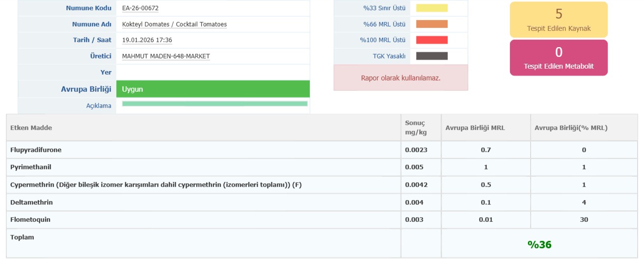Open the Tespit Edilen Metabolit card

tap(559, 58)
